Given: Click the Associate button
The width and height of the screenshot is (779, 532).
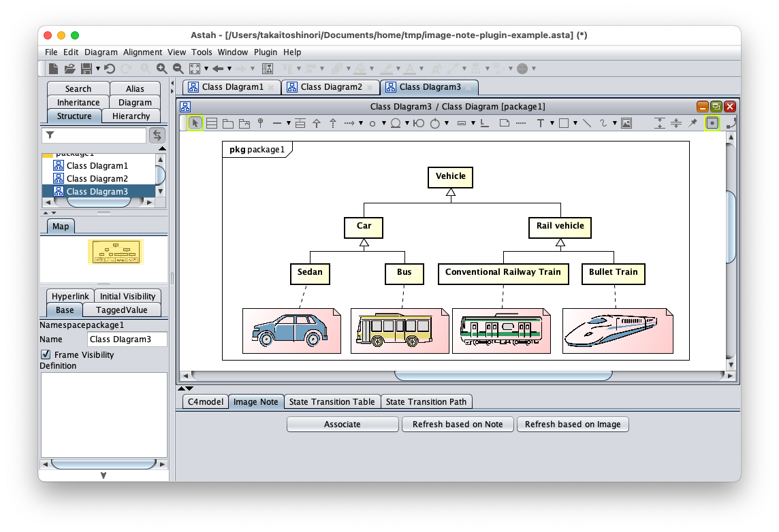Looking at the screenshot, I should point(342,425).
